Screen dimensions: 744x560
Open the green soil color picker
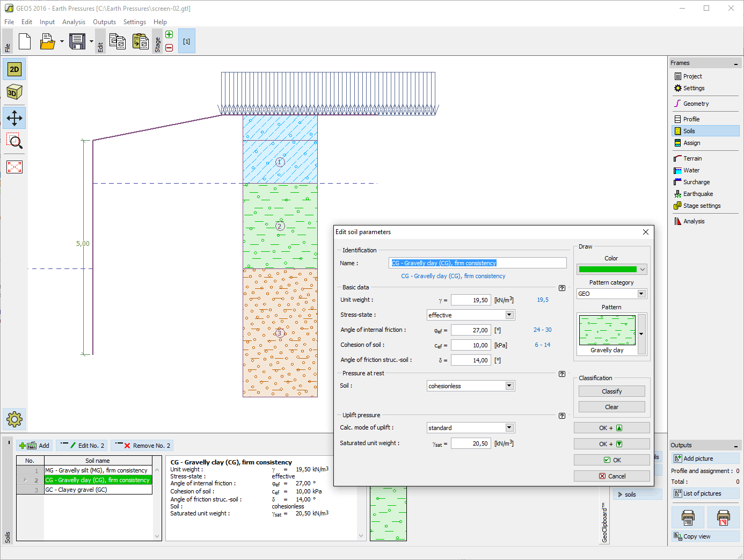tap(611, 269)
